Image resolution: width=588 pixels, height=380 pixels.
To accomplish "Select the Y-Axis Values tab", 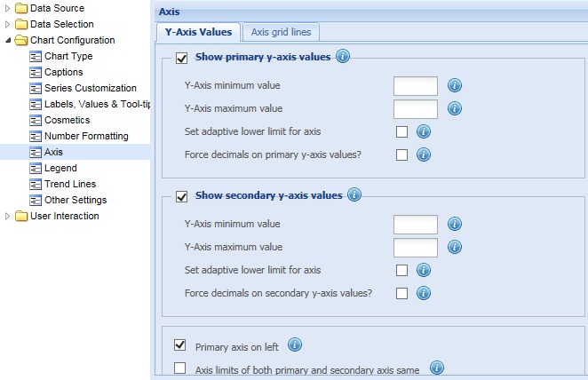I will click(x=198, y=32).
